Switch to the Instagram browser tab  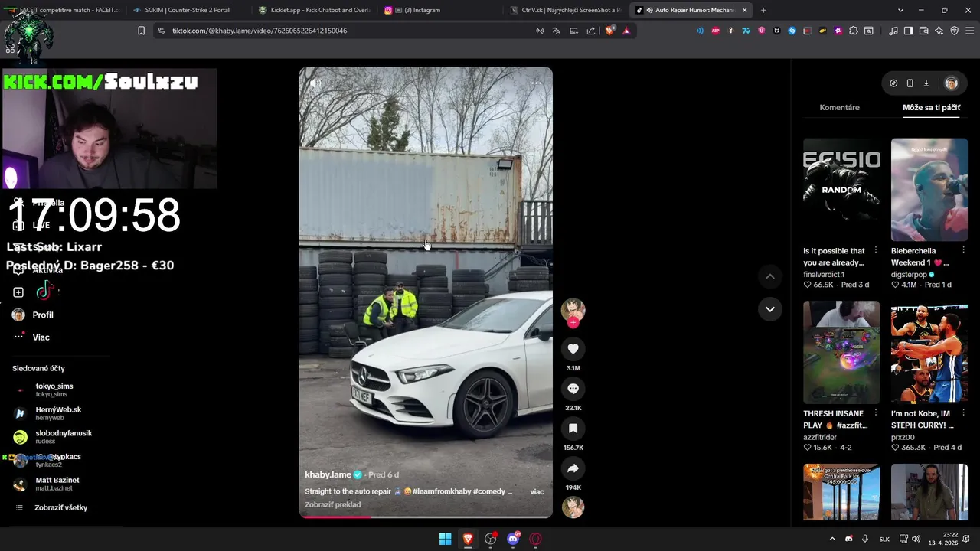click(440, 10)
